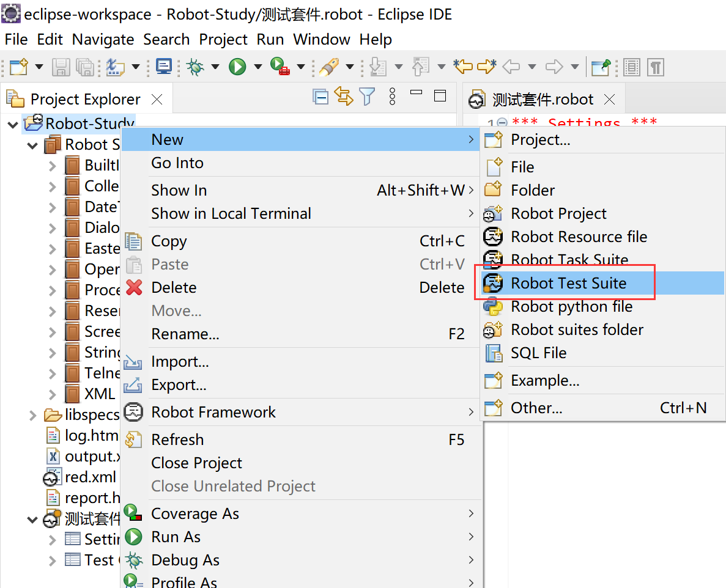The width and height of the screenshot is (726, 588).
Task: Click Close Project in context menu
Action: click(300, 463)
